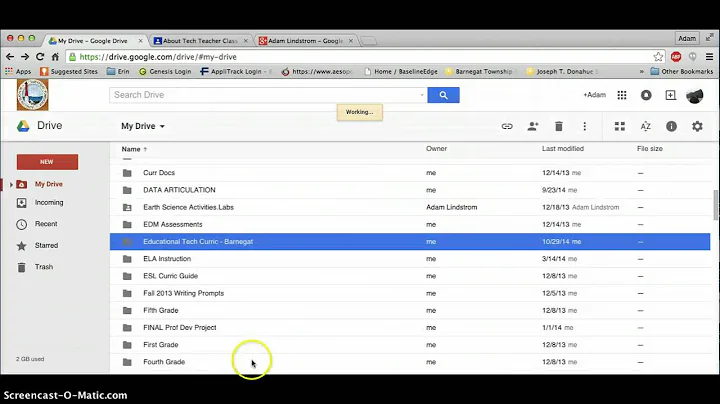
Task: Click the browser address bar URL
Action: 158,57
